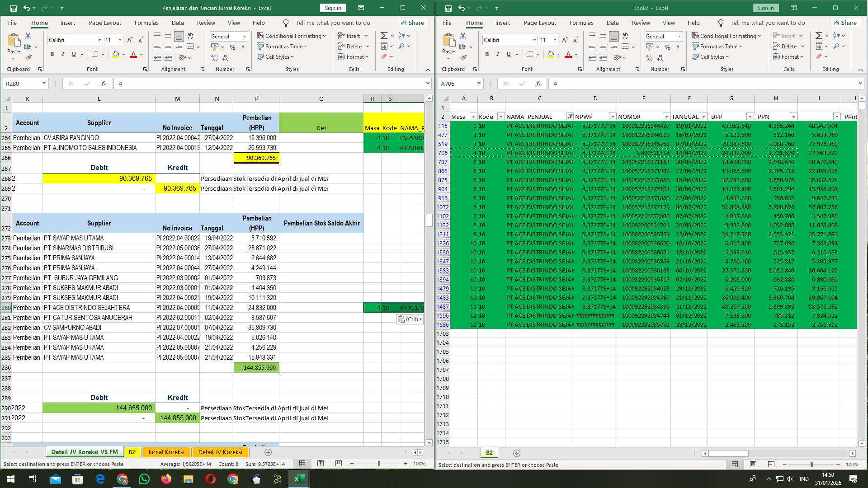868x488 pixels.
Task: Switch to the Formulas ribbon tab
Action: coord(146,23)
